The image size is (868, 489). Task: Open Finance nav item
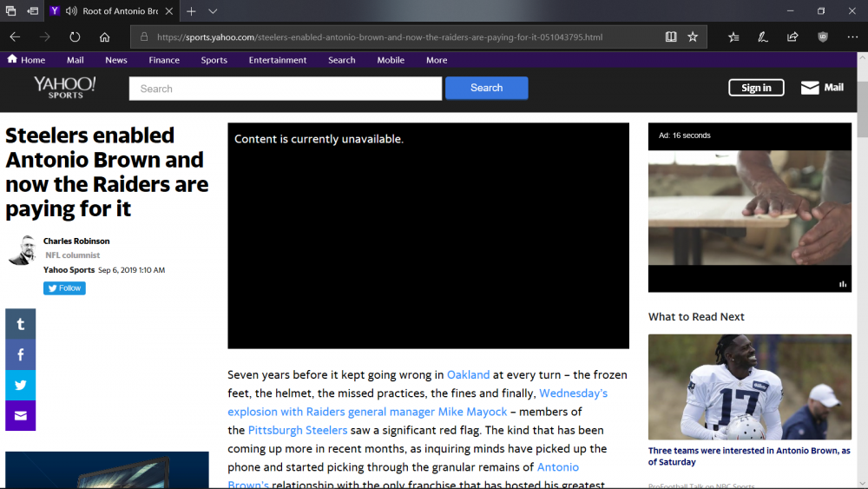click(x=164, y=60)
